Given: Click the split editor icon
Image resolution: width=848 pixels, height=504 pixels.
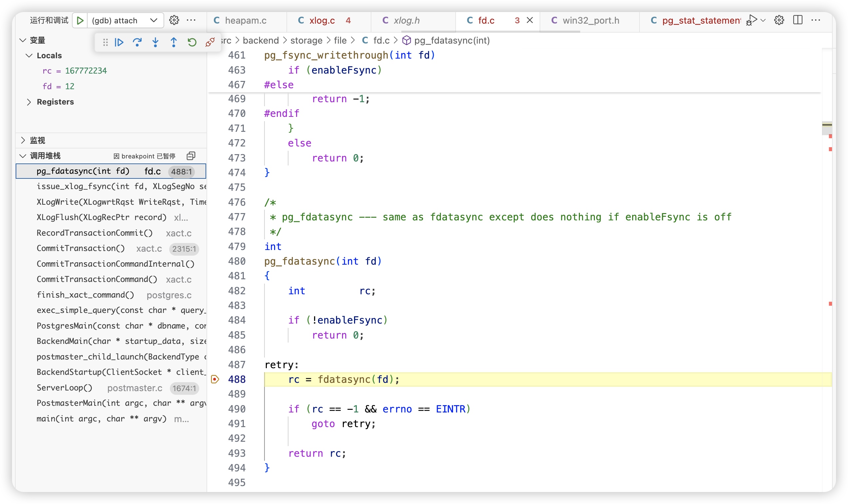Looking at the screenshot, I should pos(797,20).
